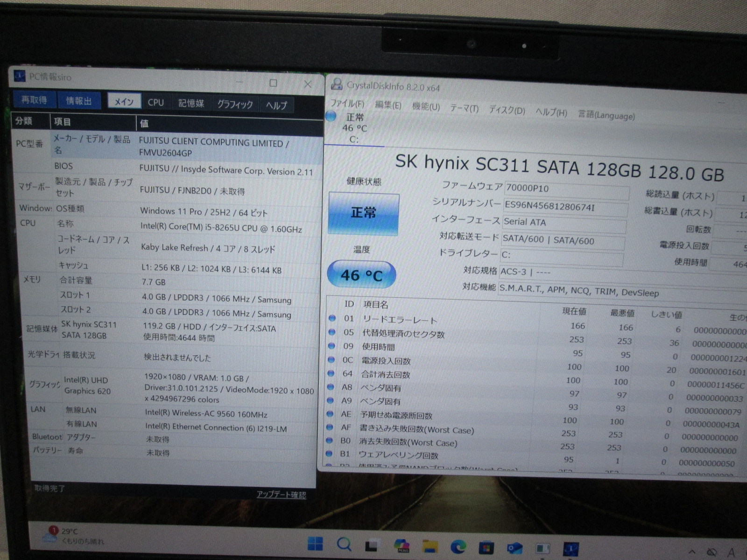Open テーマ(T) menu in CrystalDiskInfo
Image resolution: width=747 pixels, height=560 pixels.
pyautogui.click(x=464, y=108)
